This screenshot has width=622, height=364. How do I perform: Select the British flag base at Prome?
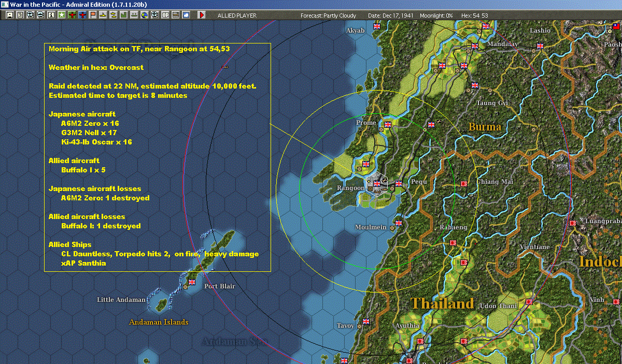click(x=387, y=124)
